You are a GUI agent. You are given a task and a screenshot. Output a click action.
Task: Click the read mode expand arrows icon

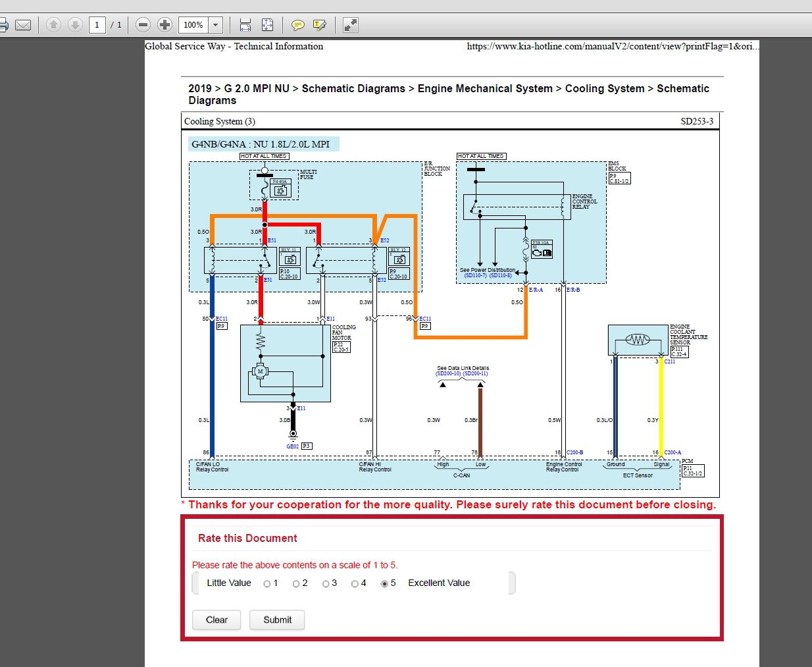pos(351,25)
